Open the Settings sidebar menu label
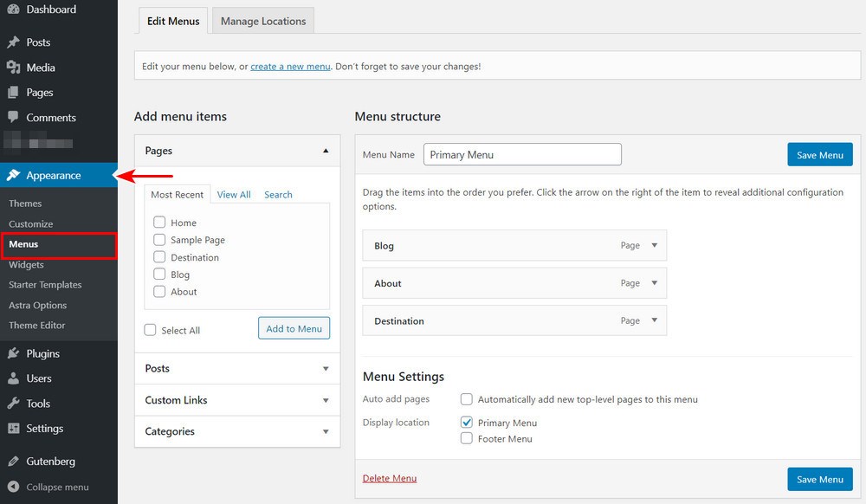 click(x=44, y=429)
